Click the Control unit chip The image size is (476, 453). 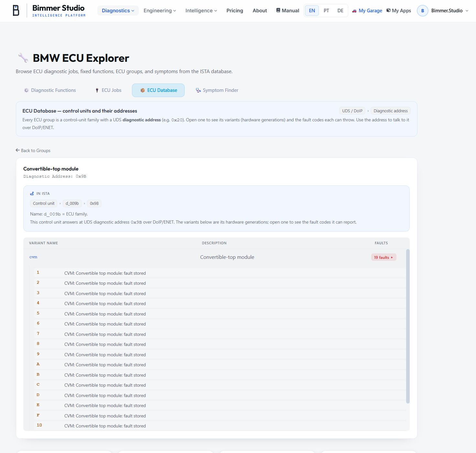[x=44, y=204]
